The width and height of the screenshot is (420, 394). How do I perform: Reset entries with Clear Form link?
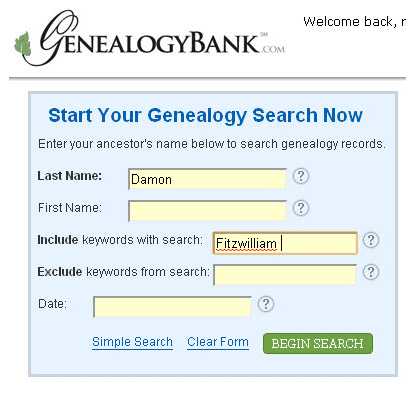coord(218,342)
